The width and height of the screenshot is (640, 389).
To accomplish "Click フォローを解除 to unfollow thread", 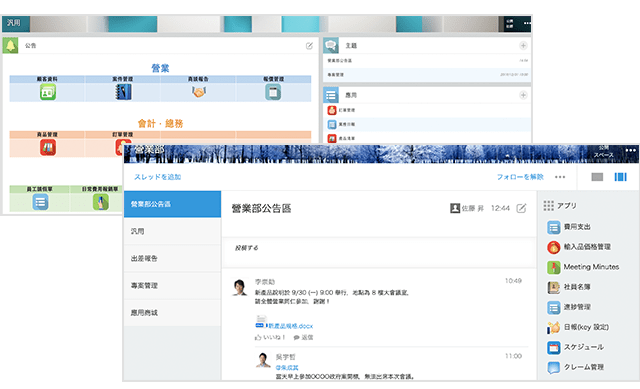I will point(520,177).
